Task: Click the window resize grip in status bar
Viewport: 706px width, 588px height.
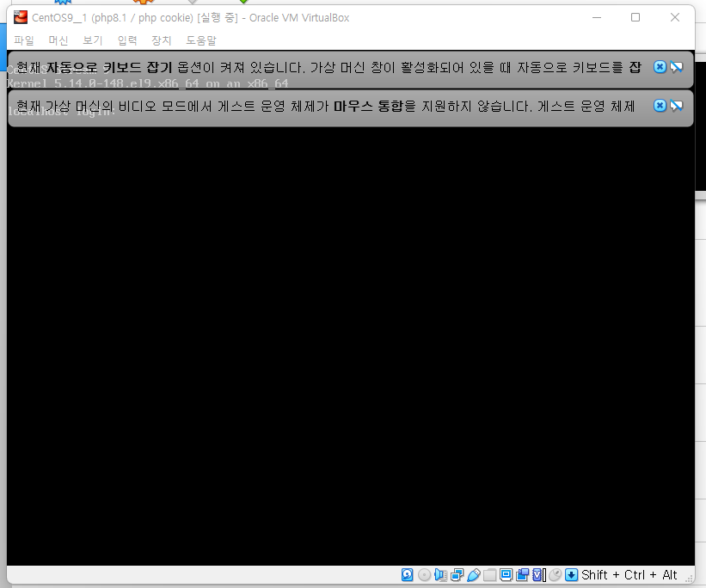Action: 690,579
